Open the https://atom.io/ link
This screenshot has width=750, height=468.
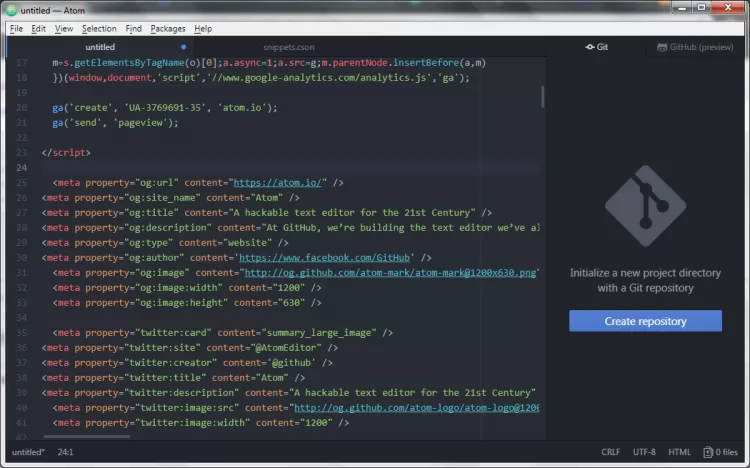(277, 182)
